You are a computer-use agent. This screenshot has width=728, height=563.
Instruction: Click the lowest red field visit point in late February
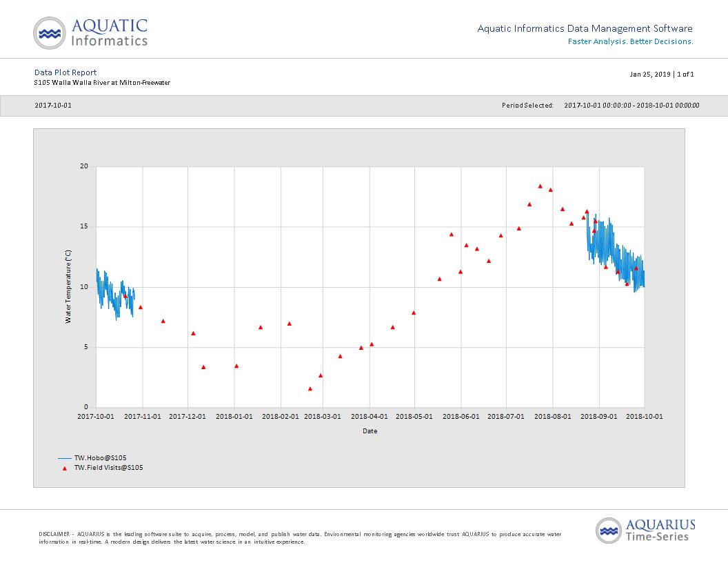point(310,389)
